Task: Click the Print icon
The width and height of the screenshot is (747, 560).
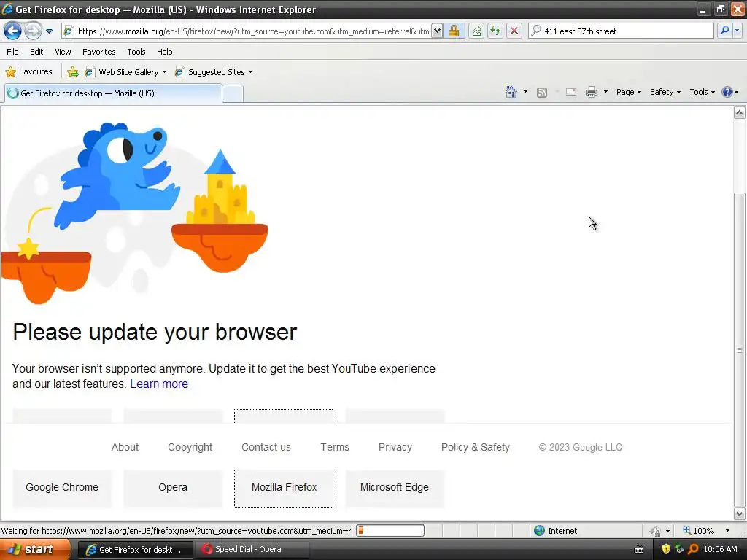Action: (591, 92)
